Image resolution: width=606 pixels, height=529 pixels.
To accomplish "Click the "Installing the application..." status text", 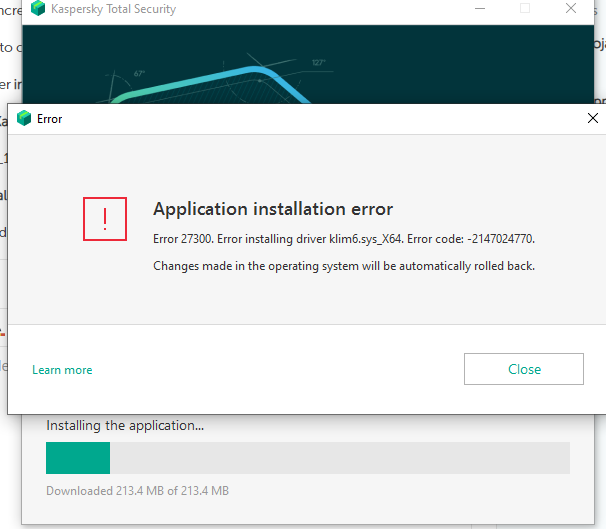I will coord(125,425).
